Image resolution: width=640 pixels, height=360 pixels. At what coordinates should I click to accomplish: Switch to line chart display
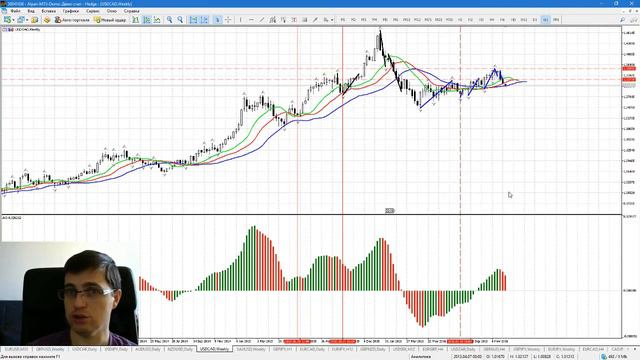coord(157,20)
